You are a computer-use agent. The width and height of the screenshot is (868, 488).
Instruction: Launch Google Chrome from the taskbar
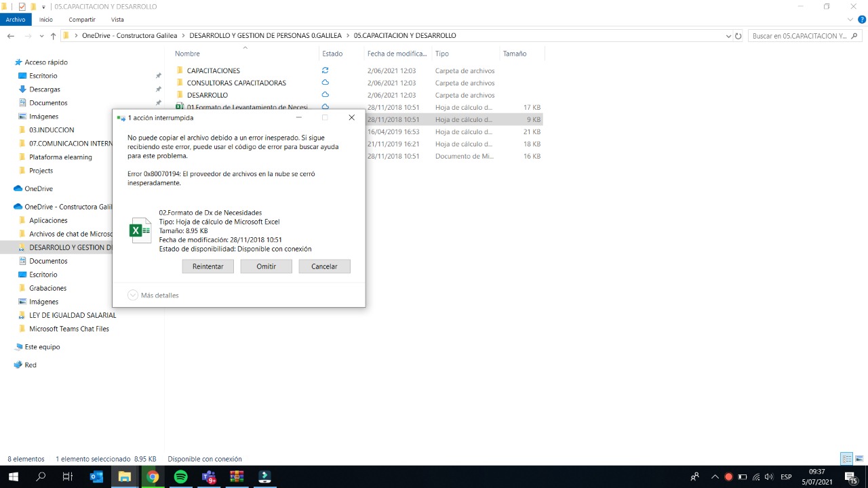[x=153, y=476]
